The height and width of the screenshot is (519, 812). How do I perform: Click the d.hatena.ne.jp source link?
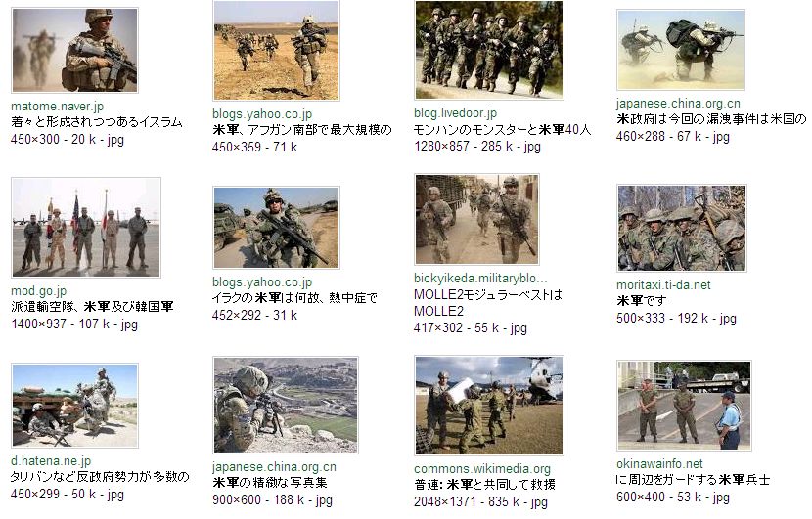(51, 460)
